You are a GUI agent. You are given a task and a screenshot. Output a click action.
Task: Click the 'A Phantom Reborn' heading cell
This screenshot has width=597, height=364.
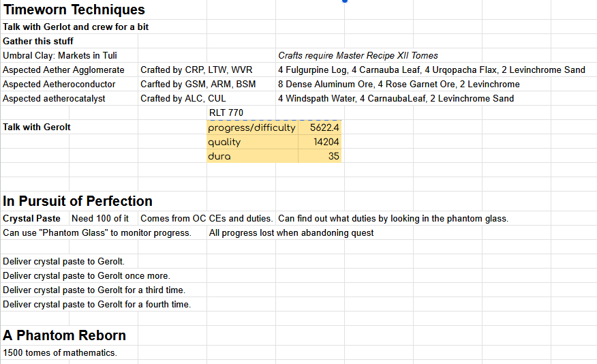point(64,335)
